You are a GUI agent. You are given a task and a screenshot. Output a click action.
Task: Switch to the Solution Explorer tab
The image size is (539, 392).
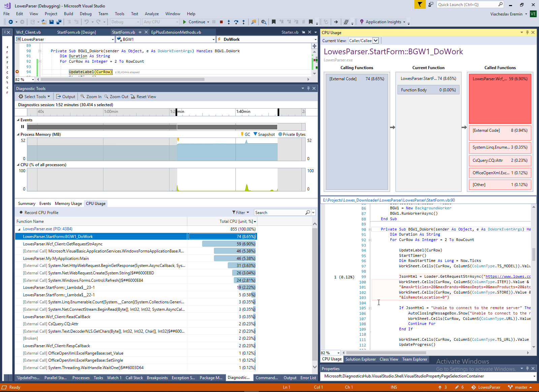pos(360,359)
